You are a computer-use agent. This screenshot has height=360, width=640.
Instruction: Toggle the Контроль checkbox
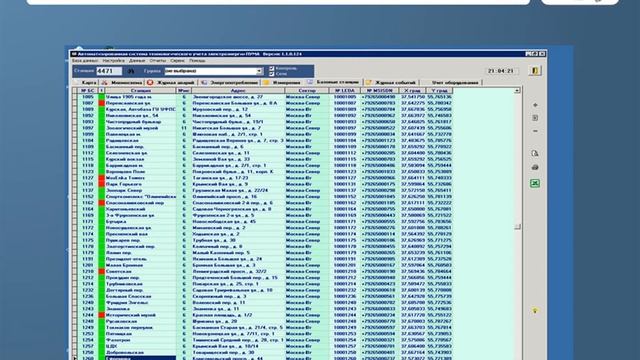click(x=272, y=69)
